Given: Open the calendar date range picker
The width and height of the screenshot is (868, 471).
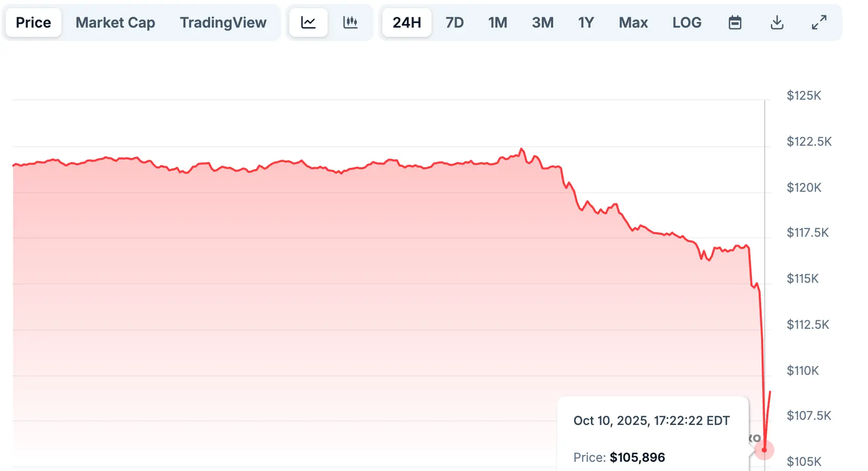Looking at the screenshot, I should [735, 23].
